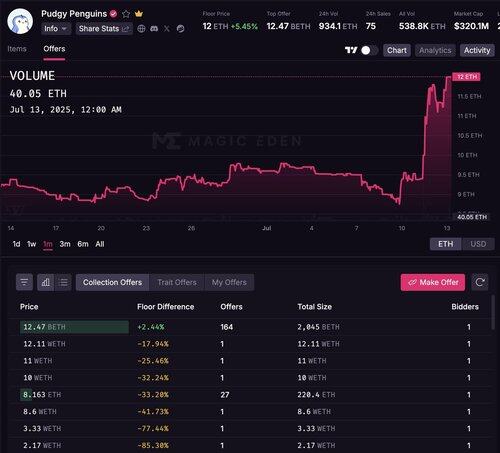The width and height of the screenshot is (500, 453).
Task: Click the offers table vertical scrollbar
Action: [493, 313]
